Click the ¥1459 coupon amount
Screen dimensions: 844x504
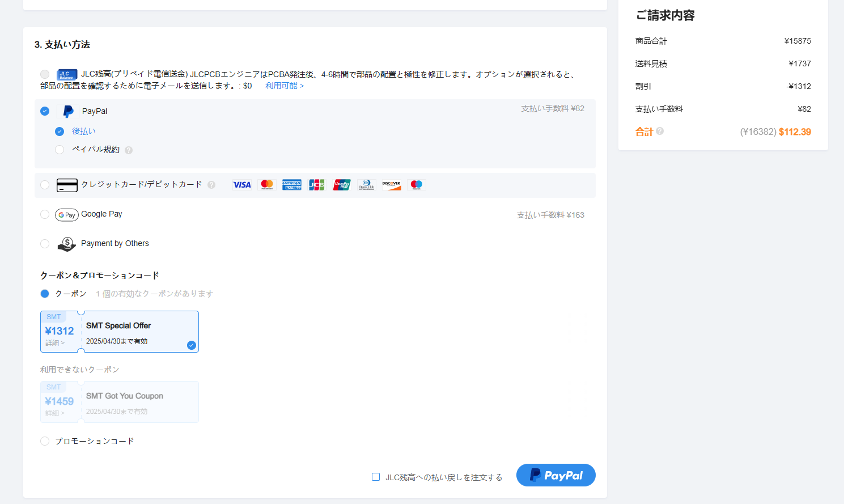click(60, 401)
